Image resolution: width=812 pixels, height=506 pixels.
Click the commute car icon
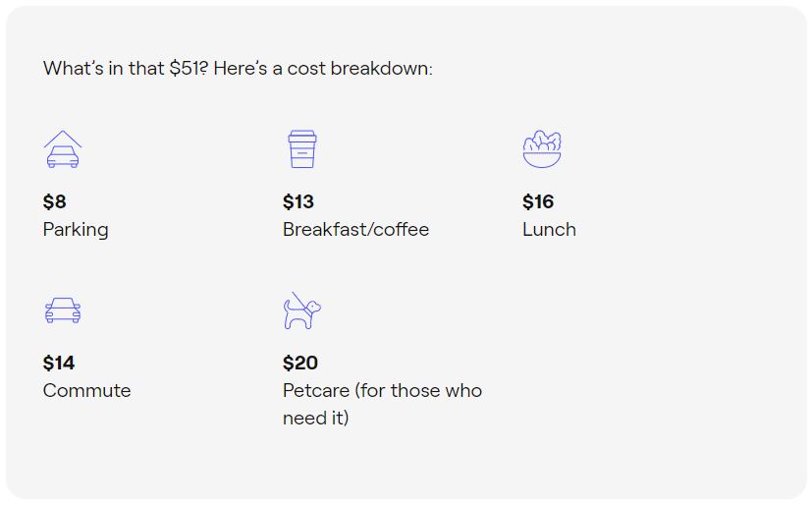click(x=63, y=310)
